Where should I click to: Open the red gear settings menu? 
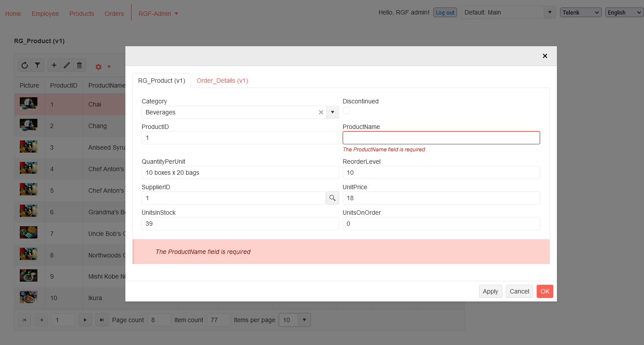102,67
